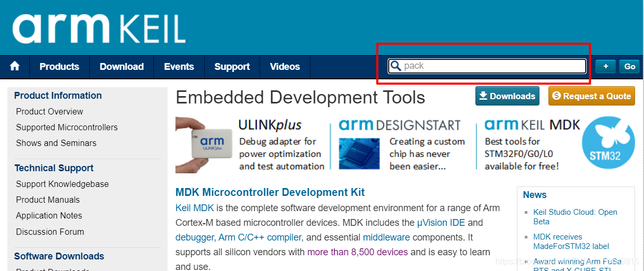Open the Product Information heading
The height and width of the screenshot is (271, 644).
pos(58,96)
